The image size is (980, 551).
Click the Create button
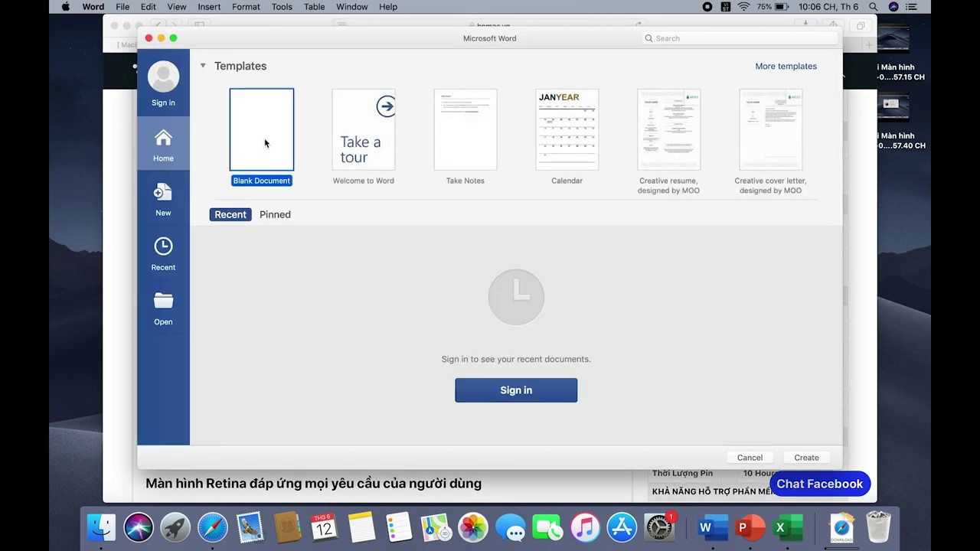tap(806, 458)
